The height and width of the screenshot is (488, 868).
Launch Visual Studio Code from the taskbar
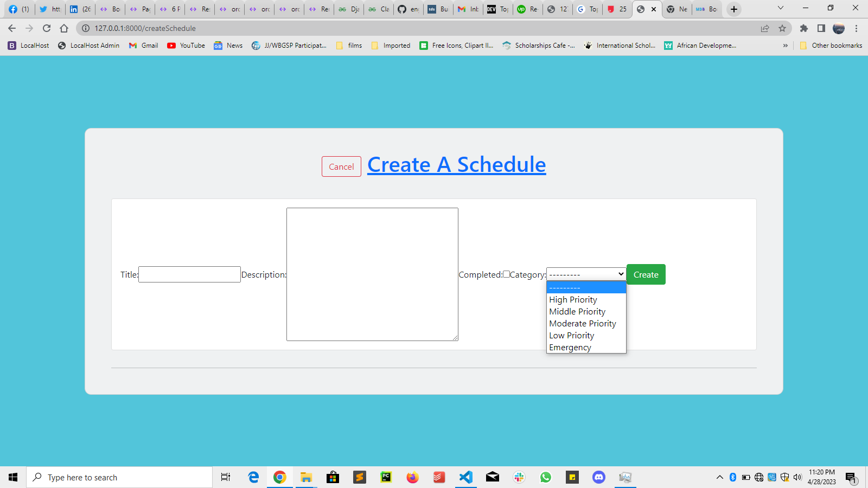tap(465, 477)
